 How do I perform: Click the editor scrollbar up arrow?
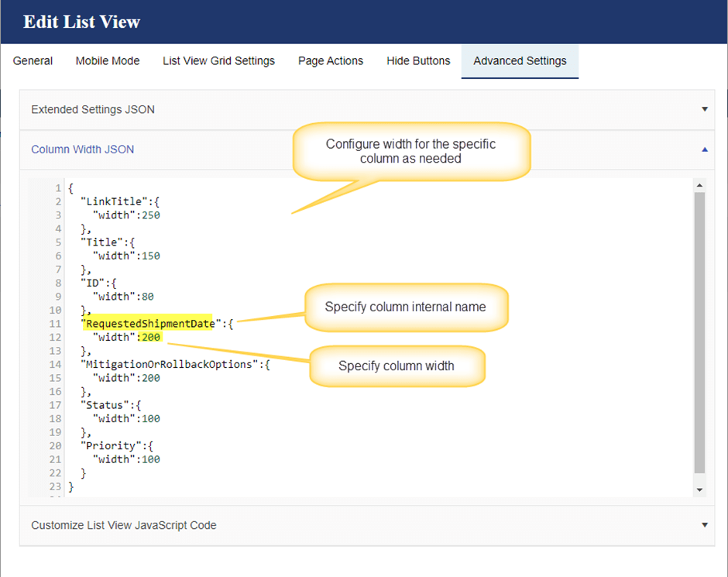pyautogui.click(x=700, y=186)
